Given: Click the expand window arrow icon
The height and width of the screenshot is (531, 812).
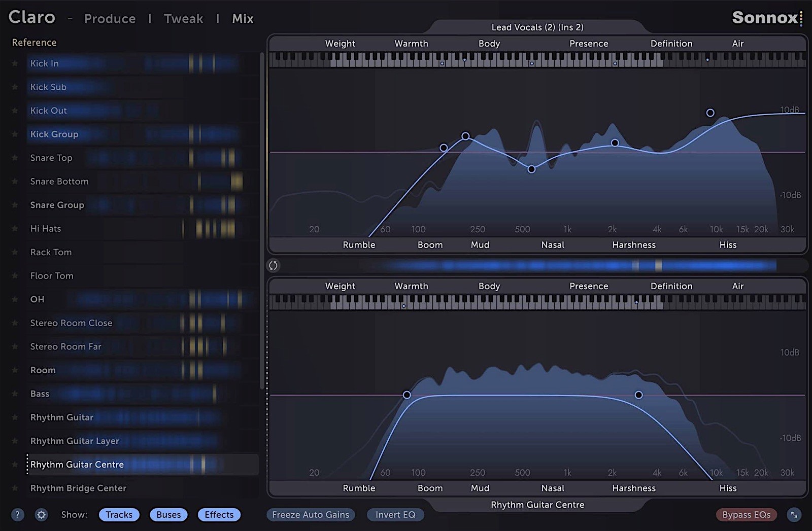Looking at the screenshot, I should tap(794, 515).
